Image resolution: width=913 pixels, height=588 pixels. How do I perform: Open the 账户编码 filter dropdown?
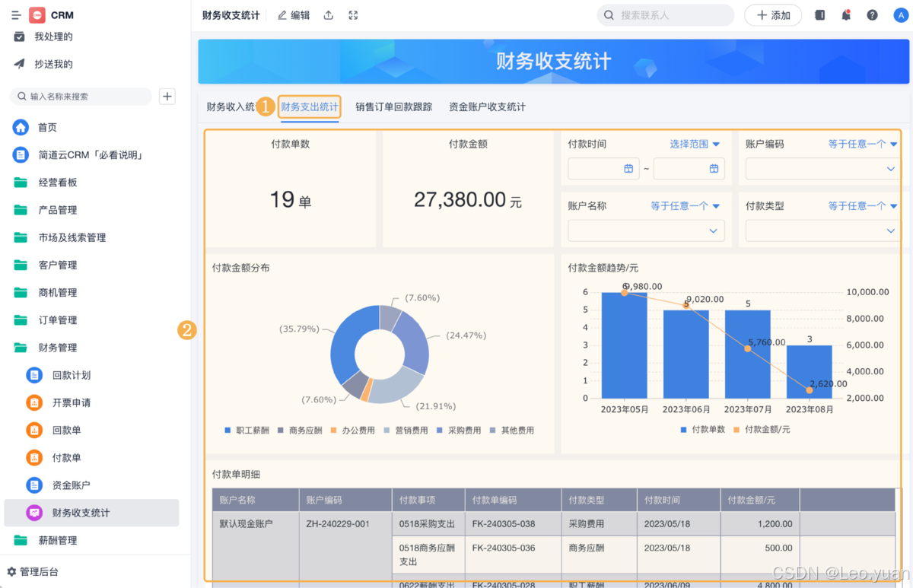[x=822, y=169]
